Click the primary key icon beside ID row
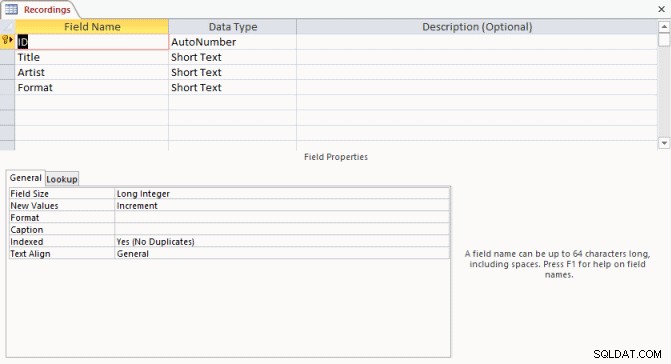Image resolution: width=671 pixels, height=364 pixels. (x=5, y=40)
